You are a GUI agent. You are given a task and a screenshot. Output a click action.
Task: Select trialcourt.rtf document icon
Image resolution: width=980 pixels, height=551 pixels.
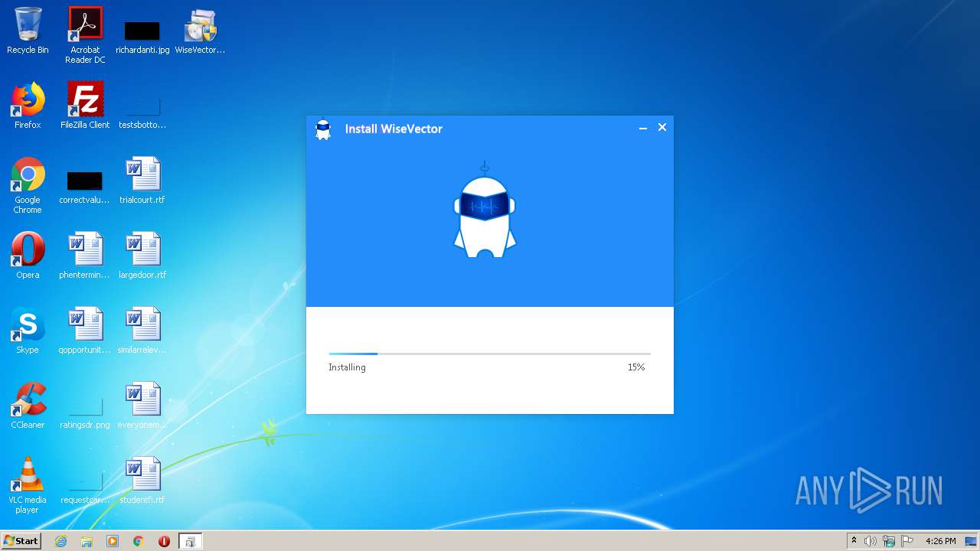[142, 181]
